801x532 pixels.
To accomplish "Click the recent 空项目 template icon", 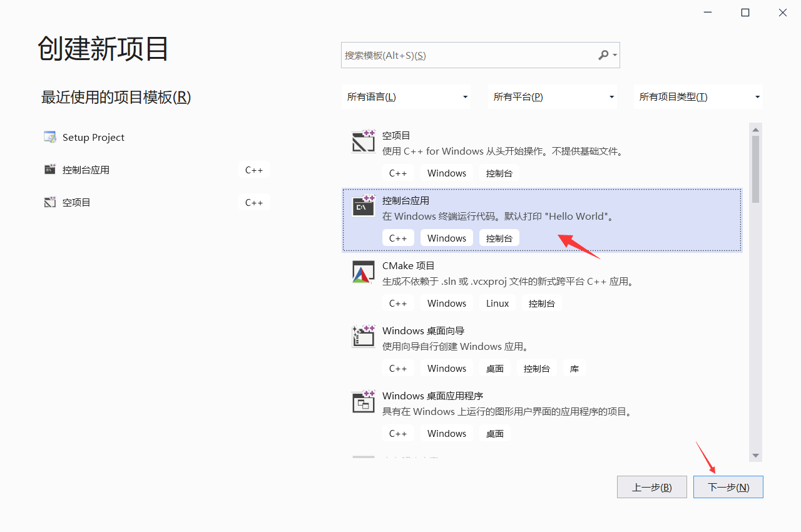I will pos(50,202).
